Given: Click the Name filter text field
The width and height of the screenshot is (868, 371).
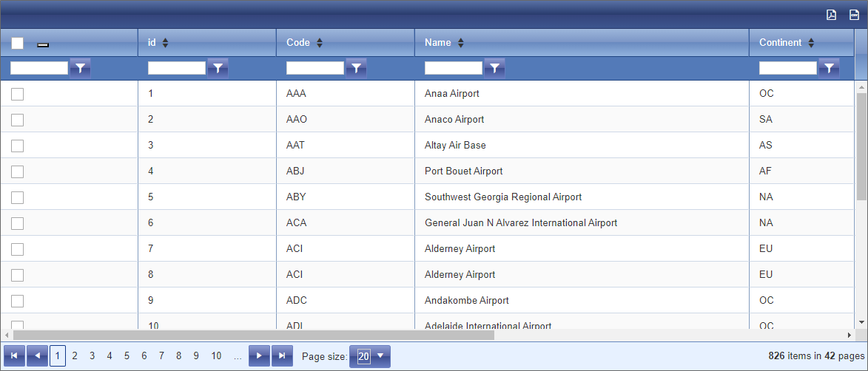Looking at the screenshot, I should point(453,68).
